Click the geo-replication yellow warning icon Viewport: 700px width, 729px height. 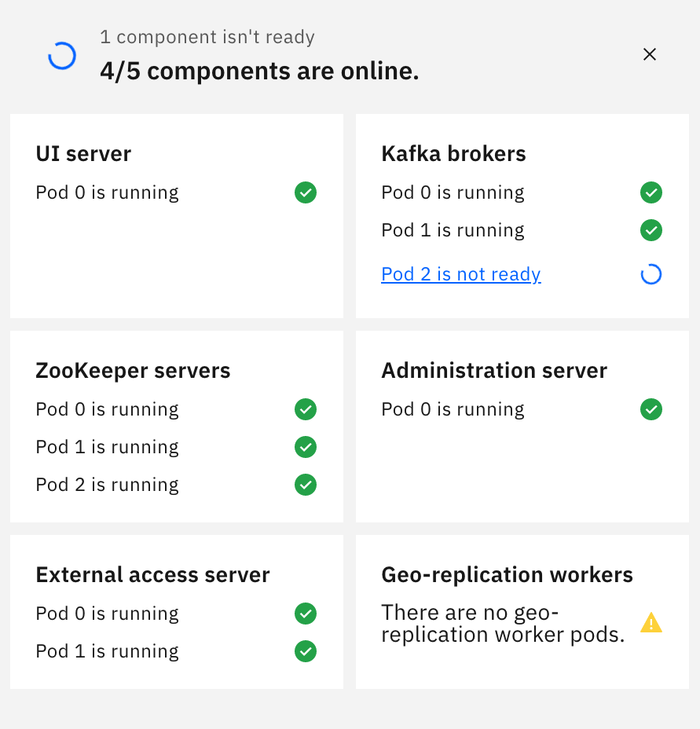651,624
